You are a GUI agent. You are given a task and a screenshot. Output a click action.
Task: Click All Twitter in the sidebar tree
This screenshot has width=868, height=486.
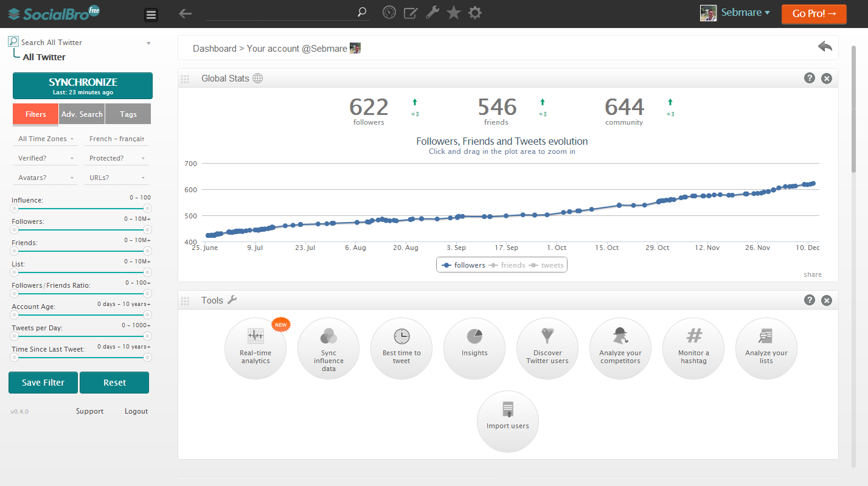44,57
